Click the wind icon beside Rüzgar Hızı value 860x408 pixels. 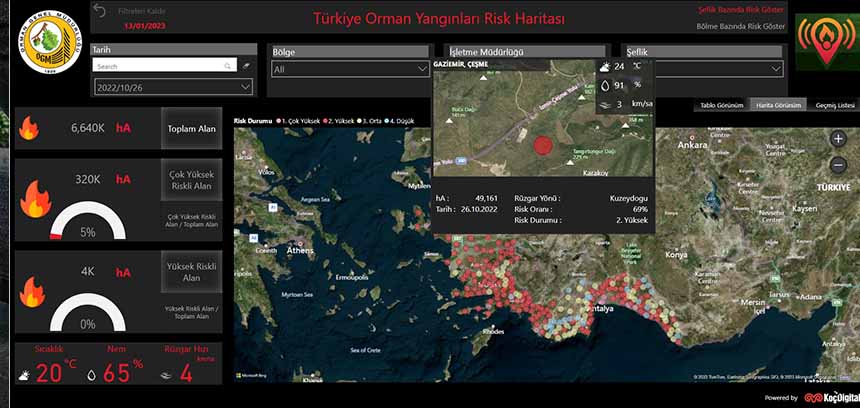166,376
